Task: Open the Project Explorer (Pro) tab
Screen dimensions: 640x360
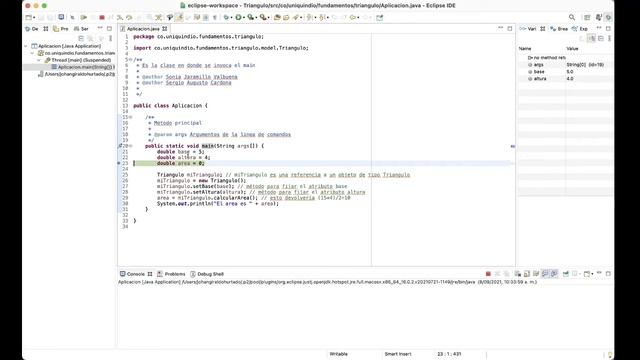Action: 61,29
